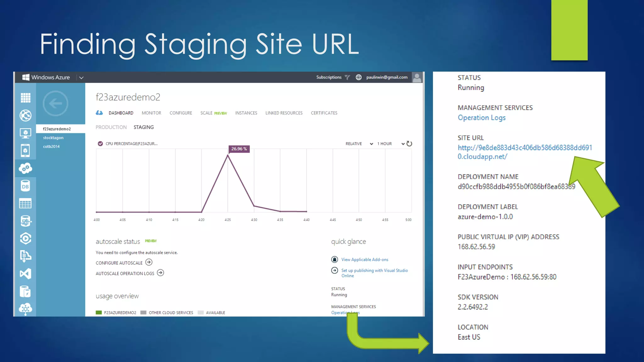Click the back arrow circle button

(55, 103)
